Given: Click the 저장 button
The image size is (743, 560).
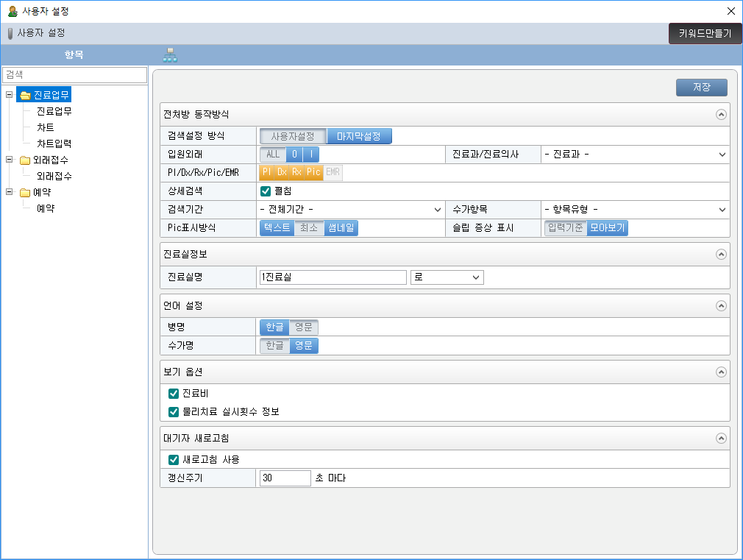Looking at the screenshot, I should tap(701, 88).
